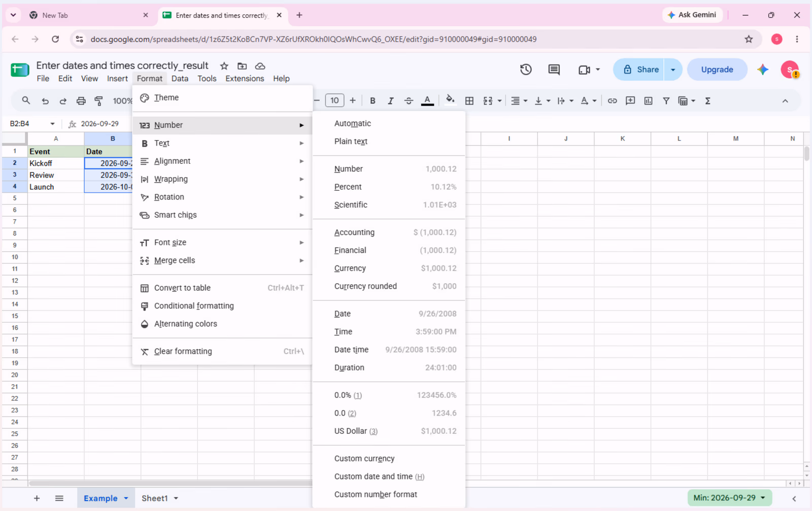The image size is (812, 511).
Task: Hide the toolbar with collapse chevron
Action: [x=785, y=101]
